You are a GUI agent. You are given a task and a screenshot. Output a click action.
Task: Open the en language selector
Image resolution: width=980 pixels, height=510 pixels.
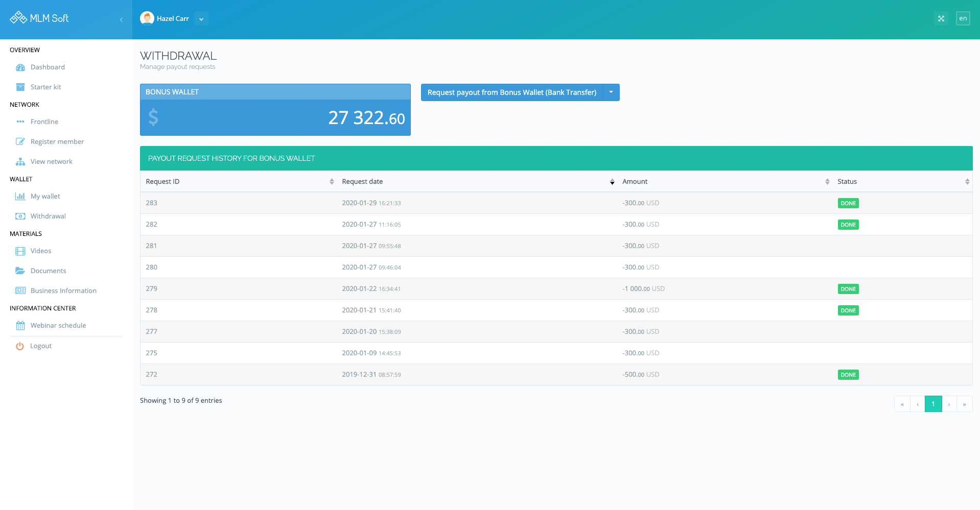963,19
